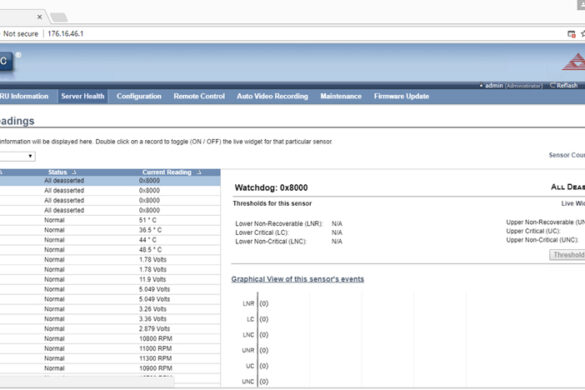
Task: Select the row reading 11000 RPM
Action: coord(110,349)
